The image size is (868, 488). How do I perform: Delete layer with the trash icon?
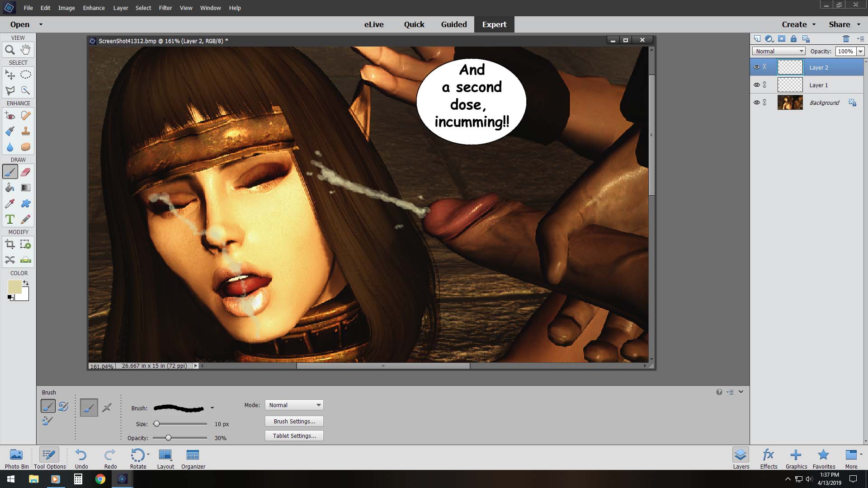[x=846, y=39]
